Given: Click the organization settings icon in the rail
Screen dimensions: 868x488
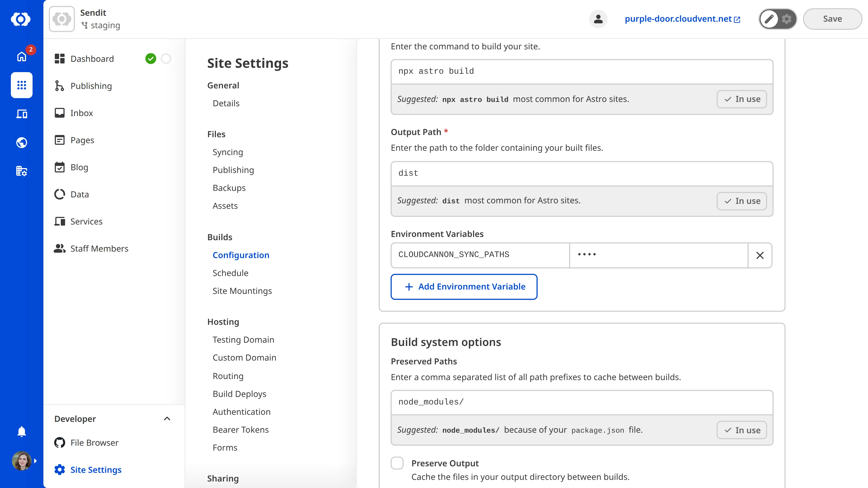Looking at the screenshot, I should coord(21,171).
